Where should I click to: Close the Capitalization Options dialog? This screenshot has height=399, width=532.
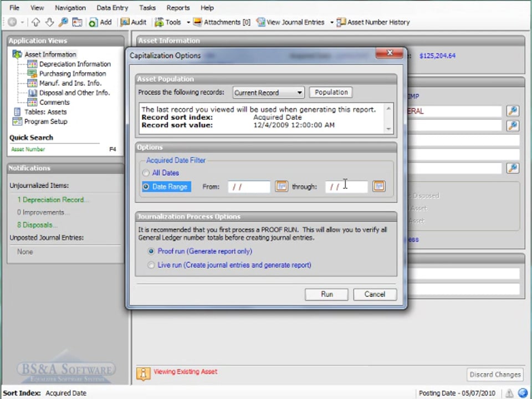[x=390, y=53]
